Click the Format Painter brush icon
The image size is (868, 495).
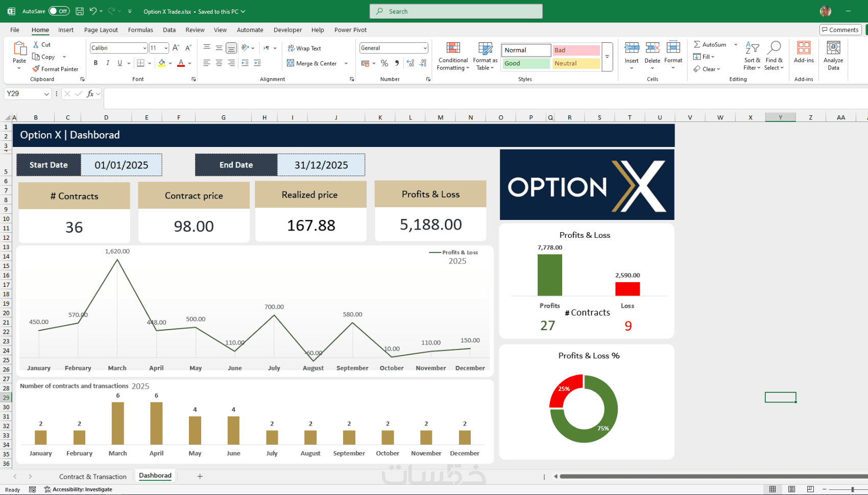(36, 69)
